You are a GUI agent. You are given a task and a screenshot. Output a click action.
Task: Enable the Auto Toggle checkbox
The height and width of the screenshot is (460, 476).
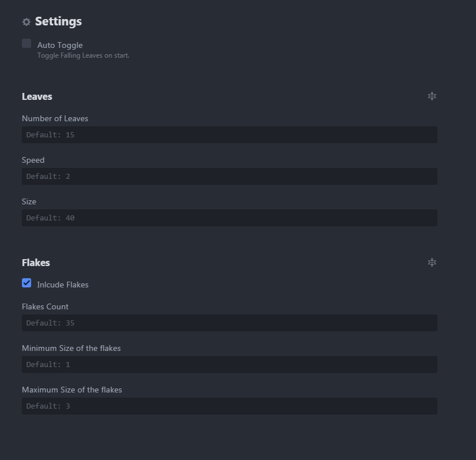pos(27,43)
